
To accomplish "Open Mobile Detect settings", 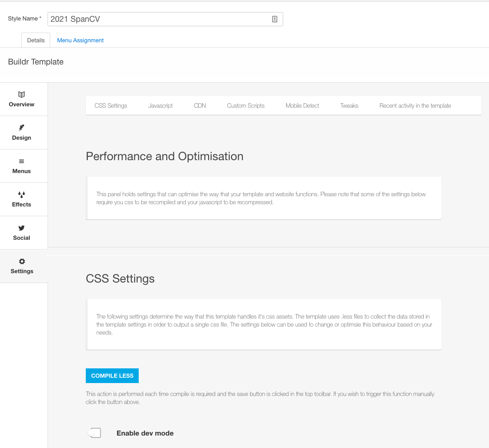I will point(302,106).
